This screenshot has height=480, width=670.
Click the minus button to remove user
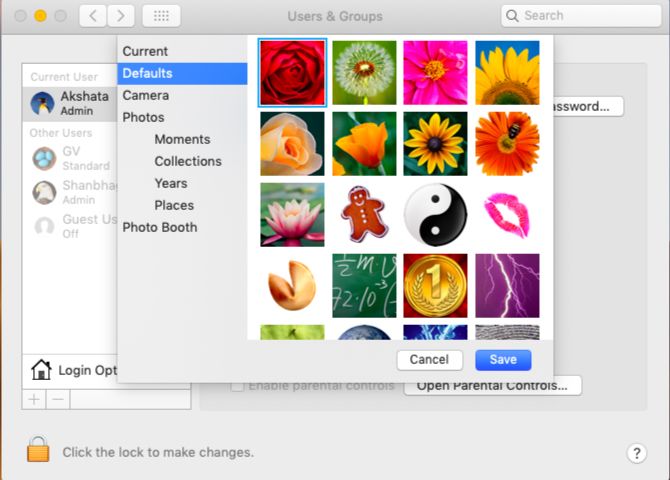coord(57,399)
